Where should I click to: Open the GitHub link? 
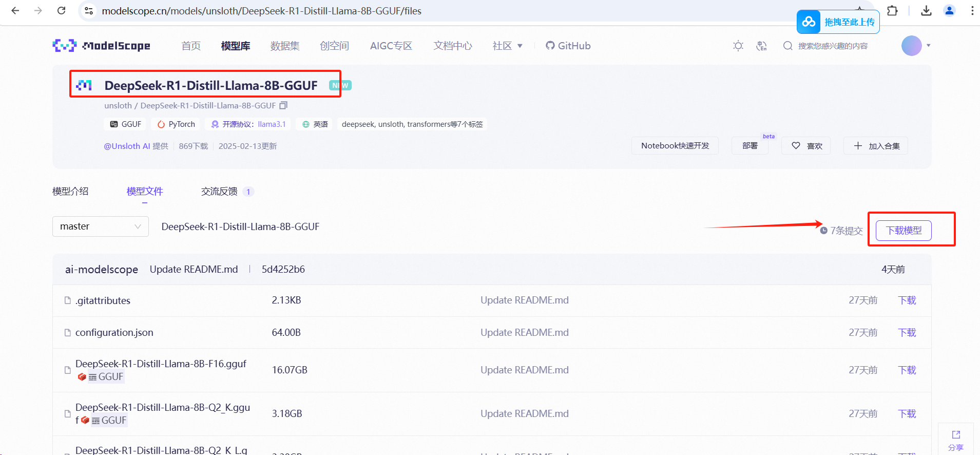pos(568,46)
